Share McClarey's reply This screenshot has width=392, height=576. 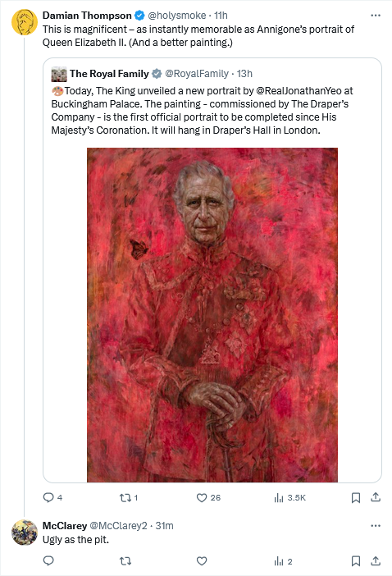tap(376, 561)
